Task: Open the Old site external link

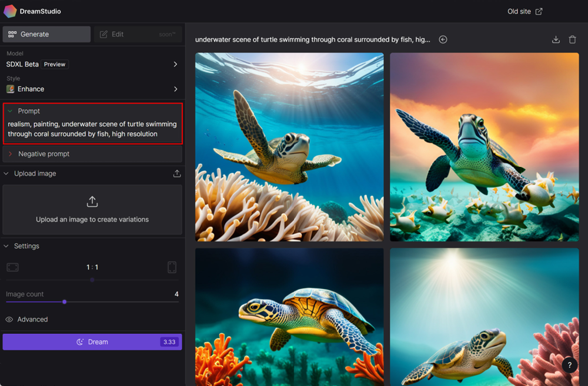Action: tap(524, 12)
